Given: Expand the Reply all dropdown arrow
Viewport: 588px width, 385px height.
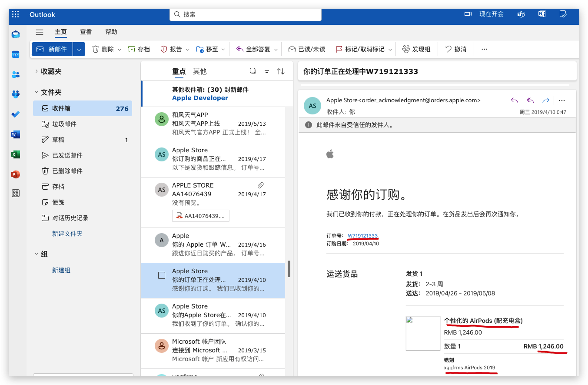Looking at the screenshot, I should [276, 50].
